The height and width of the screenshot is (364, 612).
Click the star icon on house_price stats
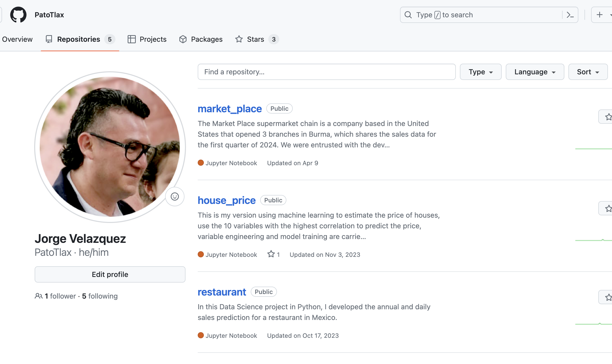[271, 254]
